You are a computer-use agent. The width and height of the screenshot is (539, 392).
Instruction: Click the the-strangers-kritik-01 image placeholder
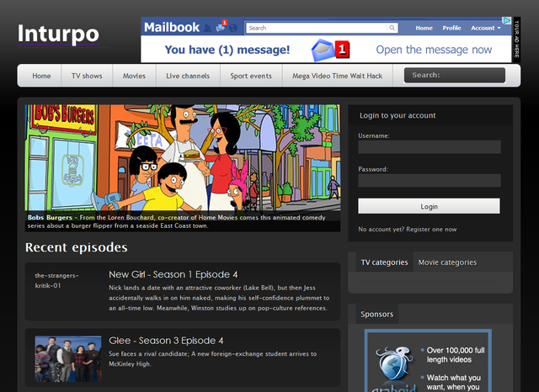[56, 280]
